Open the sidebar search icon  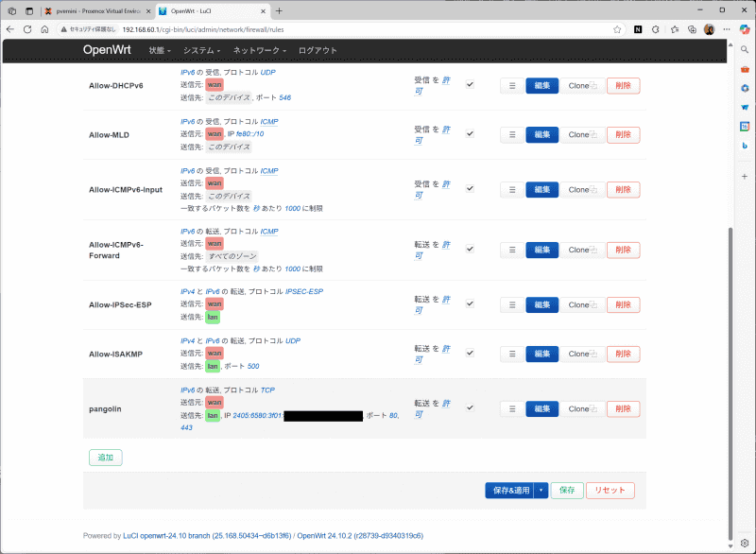[745, 50]
